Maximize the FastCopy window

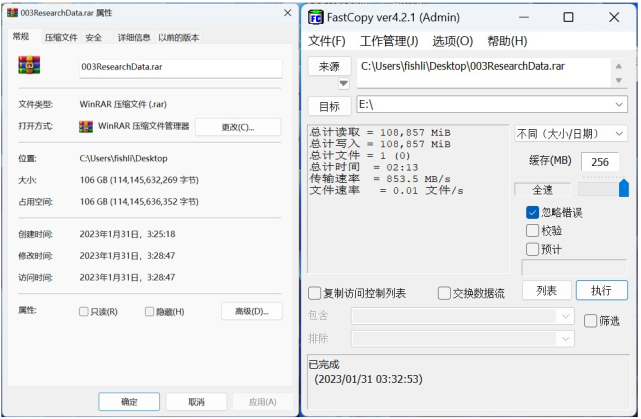(568, 17)
